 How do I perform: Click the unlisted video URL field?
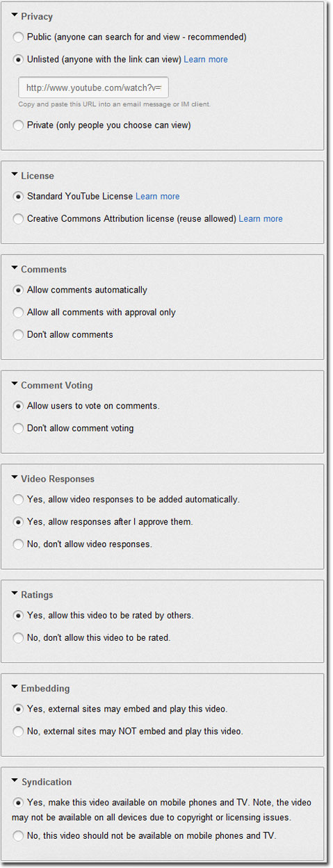tap(94, 88)
